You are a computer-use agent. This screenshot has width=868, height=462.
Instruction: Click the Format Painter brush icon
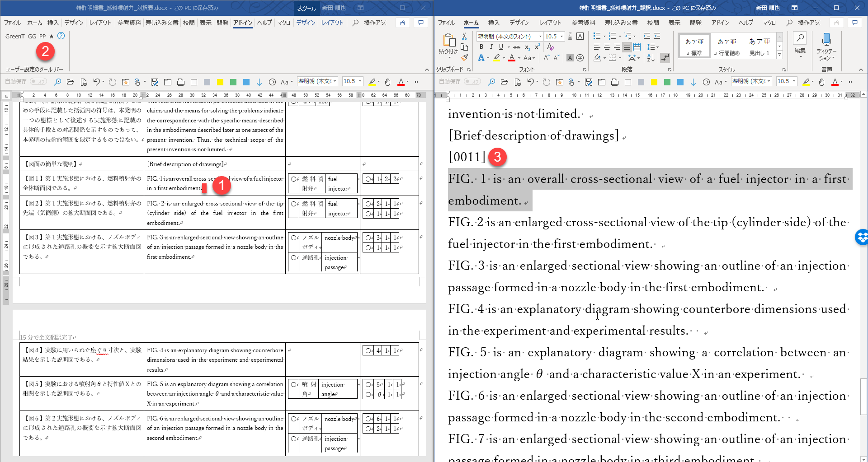(x=464, y=58)
